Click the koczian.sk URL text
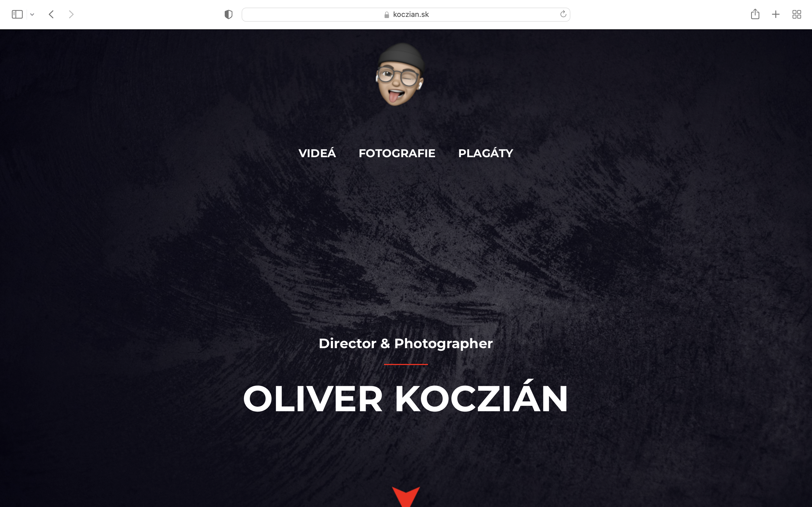 (411, 14)
